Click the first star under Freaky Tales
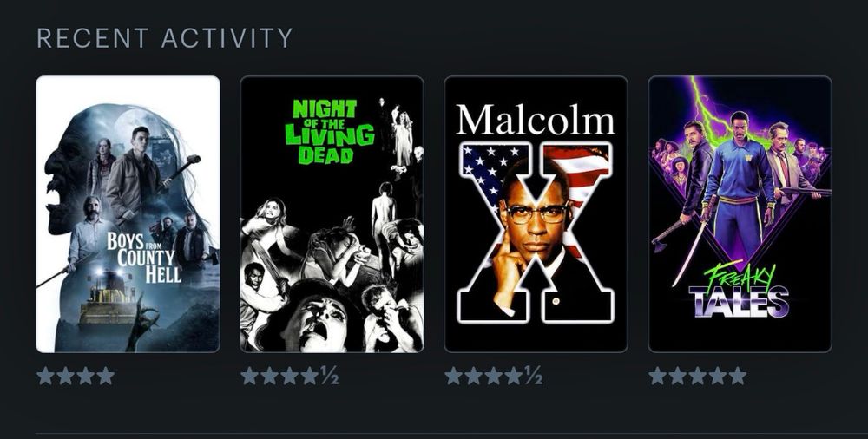The height and width of the screenshot is (439, 868). (658, 377)
